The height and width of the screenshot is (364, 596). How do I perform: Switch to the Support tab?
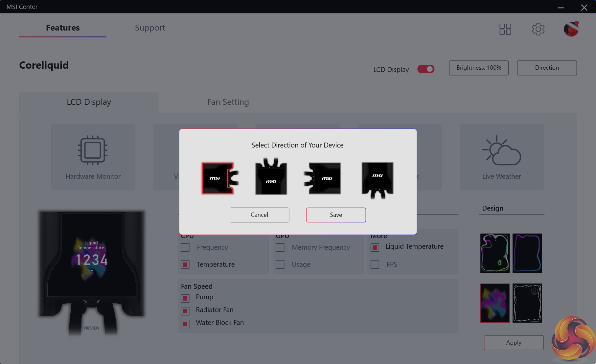tap(150, 28)
